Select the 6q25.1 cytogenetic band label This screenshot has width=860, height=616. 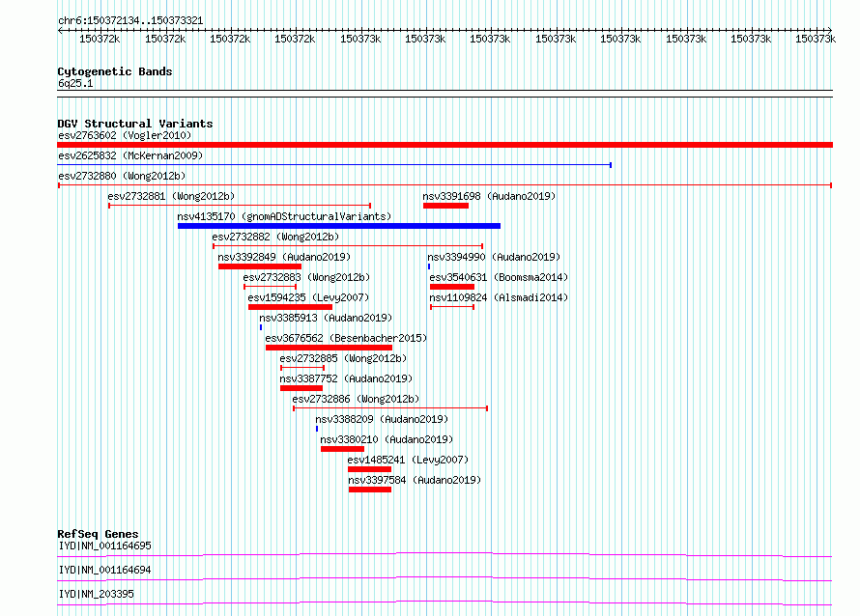75,83
